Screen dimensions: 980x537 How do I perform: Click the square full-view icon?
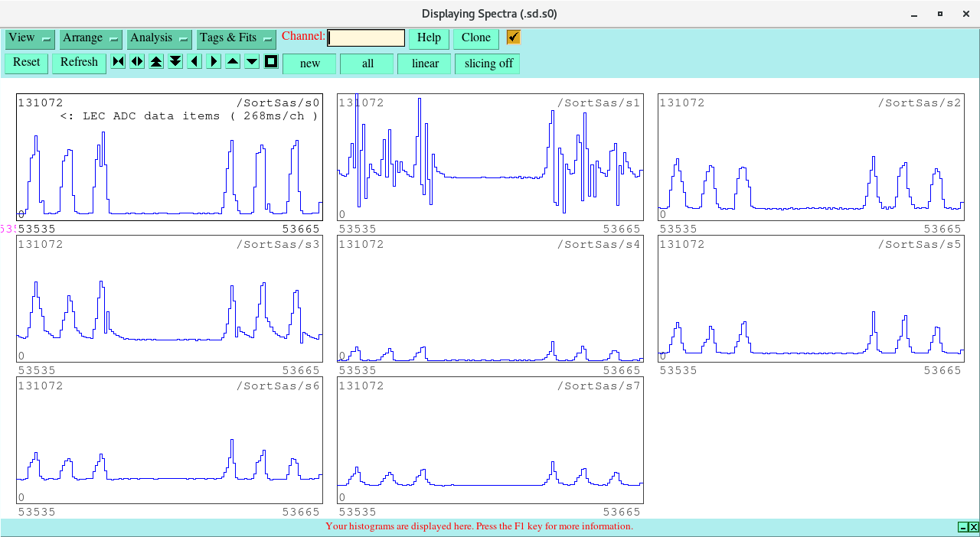271,62
